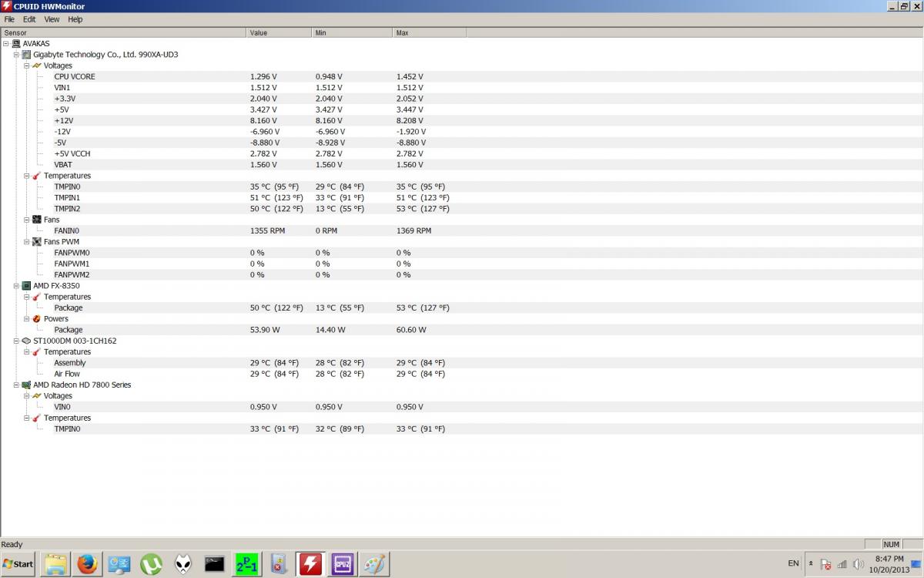The width and height of the screenshot is (924, 578).
Task: Click the Min column header
Action: pyautogui.click(x=353, y=32)
